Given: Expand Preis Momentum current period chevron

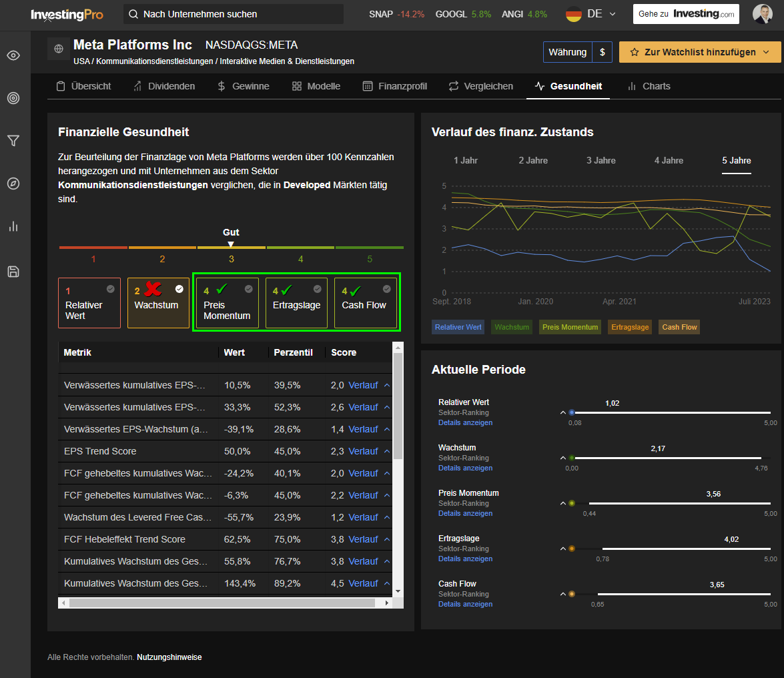Looking at the screenshot, I should (x=563, y=504).
